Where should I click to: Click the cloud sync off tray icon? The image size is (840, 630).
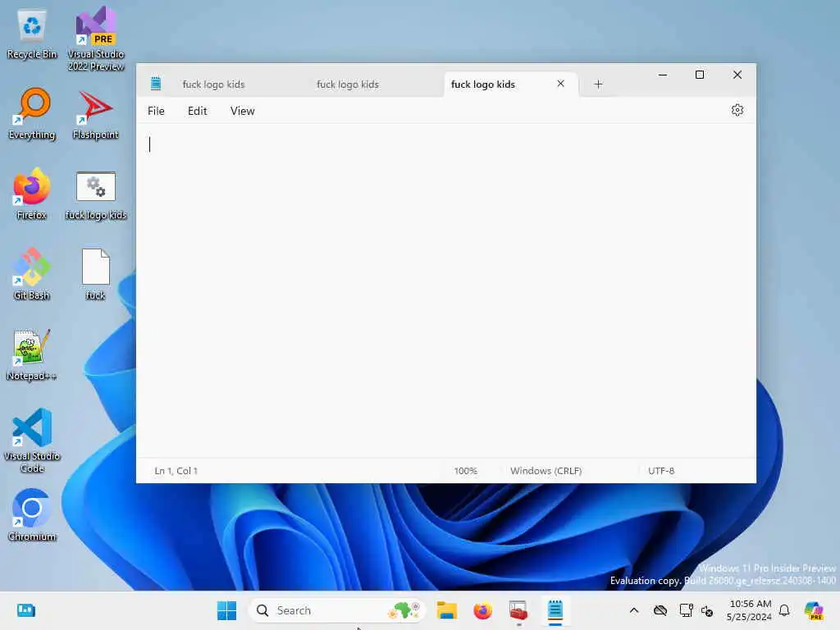(x=660, y=610)
